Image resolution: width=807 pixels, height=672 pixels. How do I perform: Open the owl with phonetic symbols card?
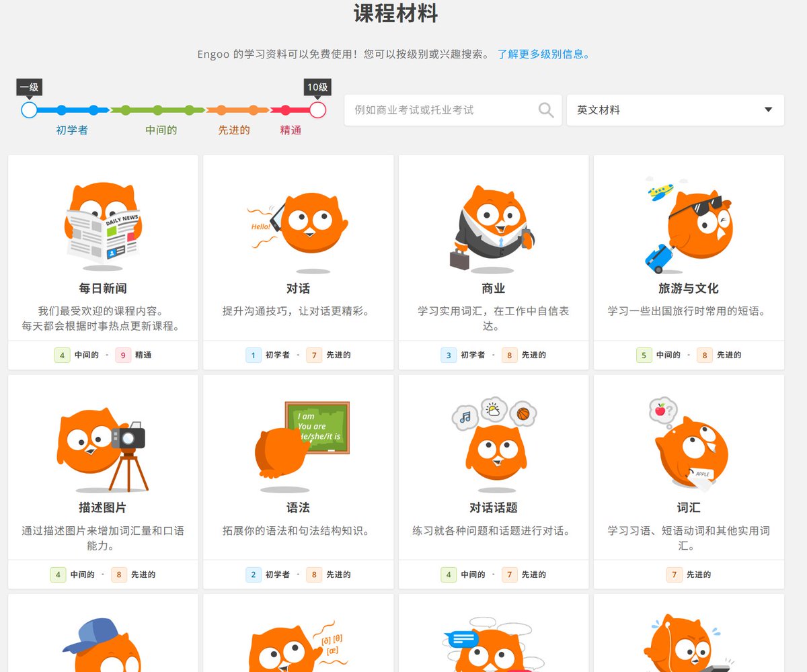point(298,633)
